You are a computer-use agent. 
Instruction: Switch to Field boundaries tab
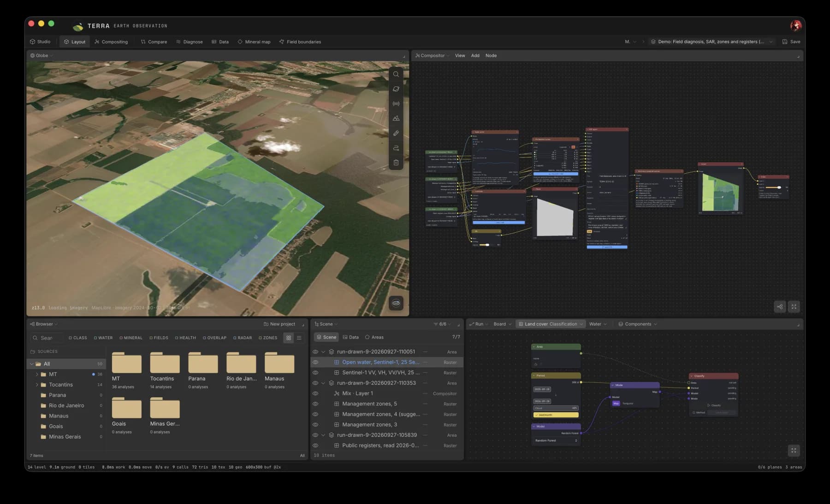pos(300,41)
